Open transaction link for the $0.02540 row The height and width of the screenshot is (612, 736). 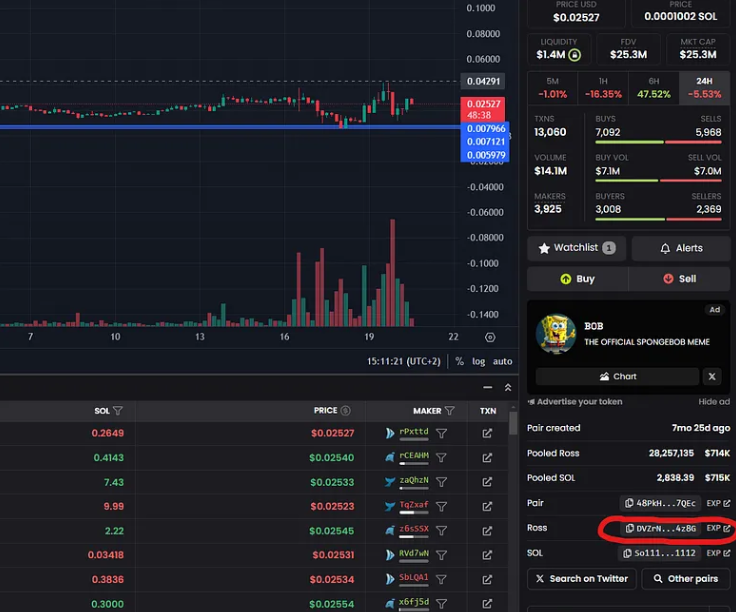487,458
